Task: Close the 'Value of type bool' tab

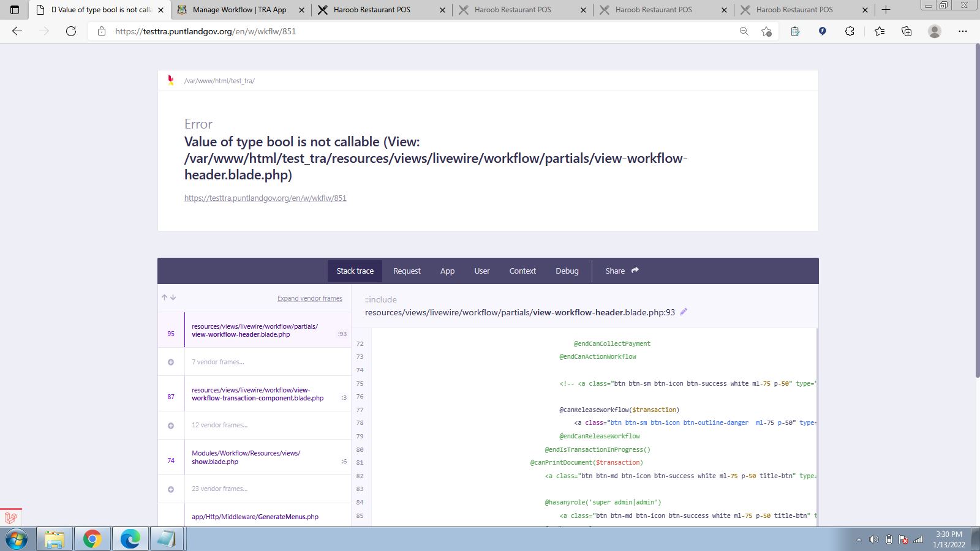Action: (x=160, y=10)
